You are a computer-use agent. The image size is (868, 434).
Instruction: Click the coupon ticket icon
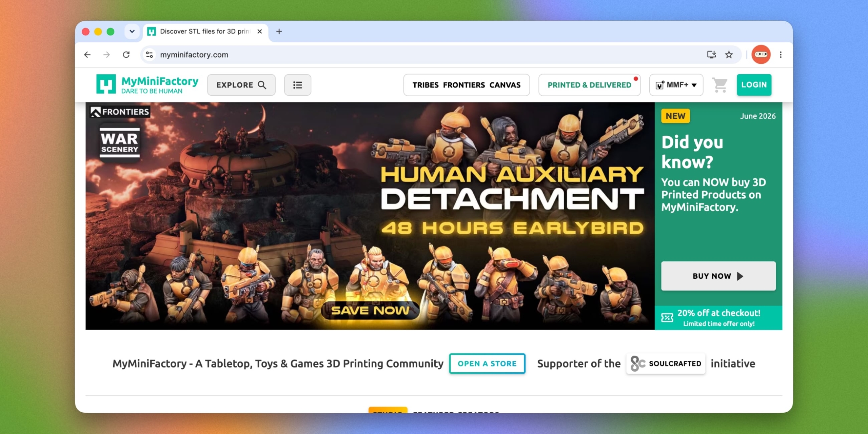667,318
